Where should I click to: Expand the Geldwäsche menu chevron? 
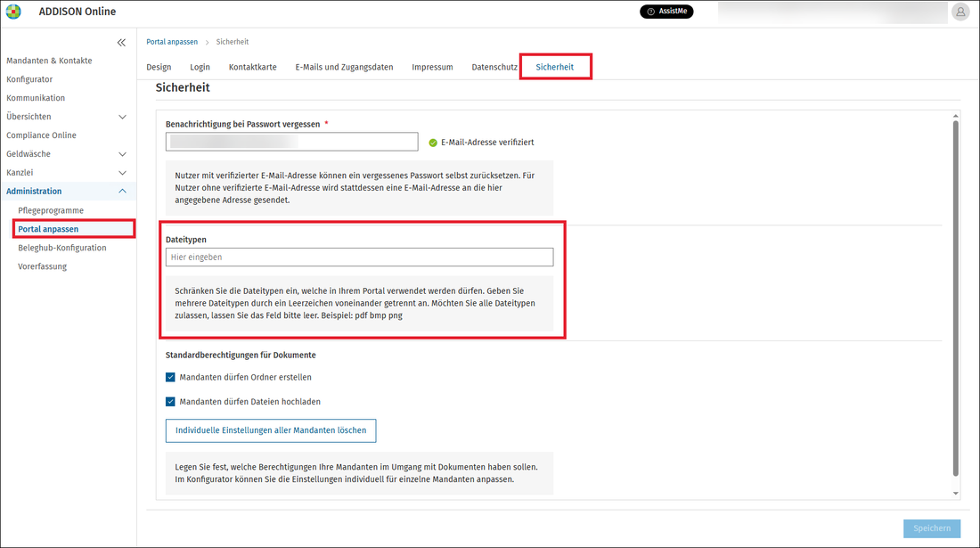coord(123,154)
